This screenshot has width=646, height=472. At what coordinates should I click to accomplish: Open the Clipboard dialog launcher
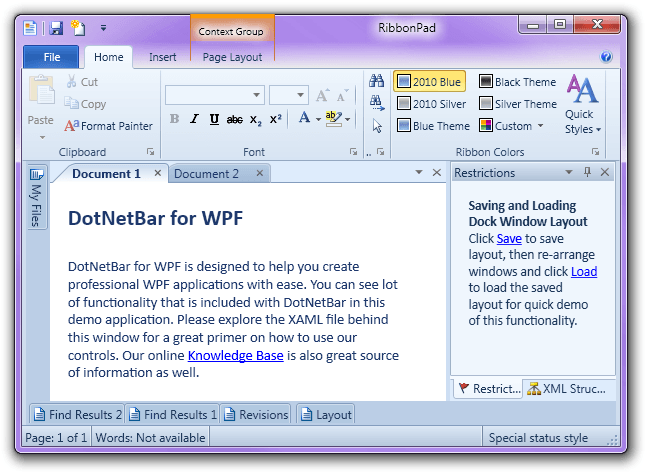tap(150, 152)
